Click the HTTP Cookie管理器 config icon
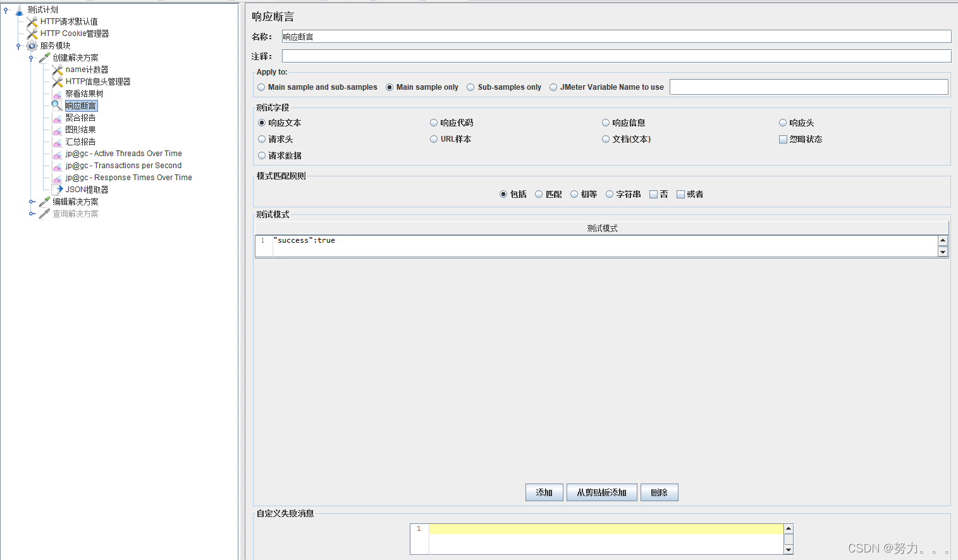The image size is (958, 560). [32, 34]
